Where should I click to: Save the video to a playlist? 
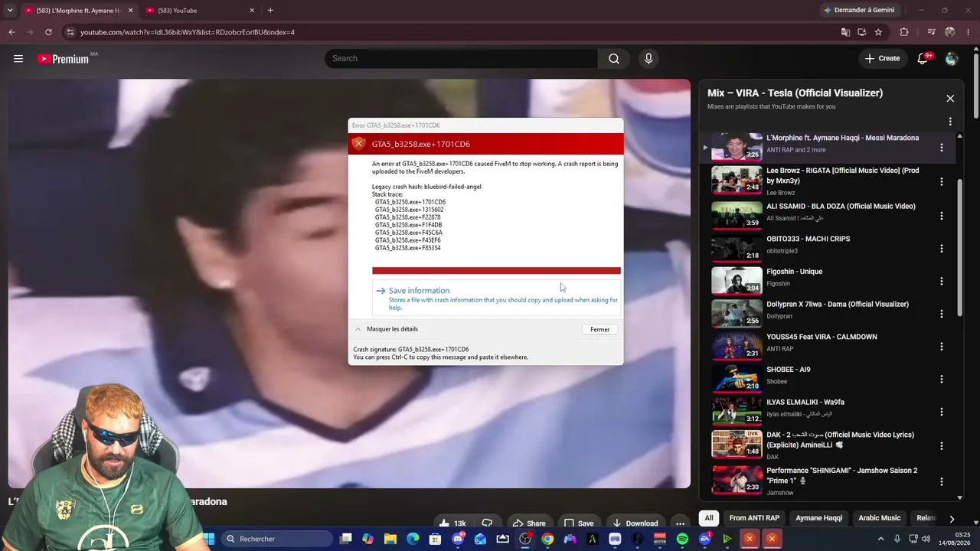579,523
